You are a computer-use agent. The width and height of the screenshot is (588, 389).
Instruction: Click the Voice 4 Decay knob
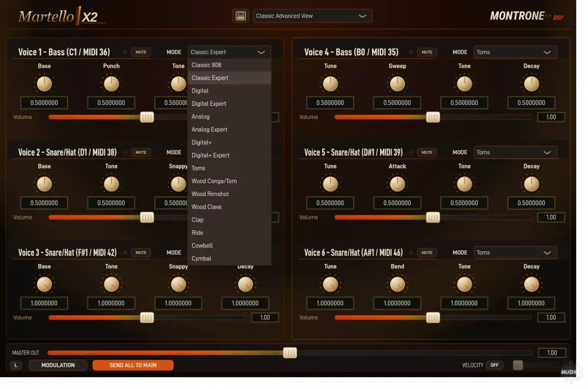(531, 84)
